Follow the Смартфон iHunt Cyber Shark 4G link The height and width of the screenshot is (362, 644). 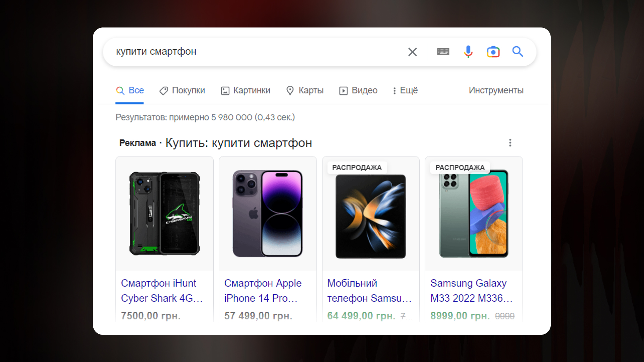pyautogui.click(x=162, y=291)
